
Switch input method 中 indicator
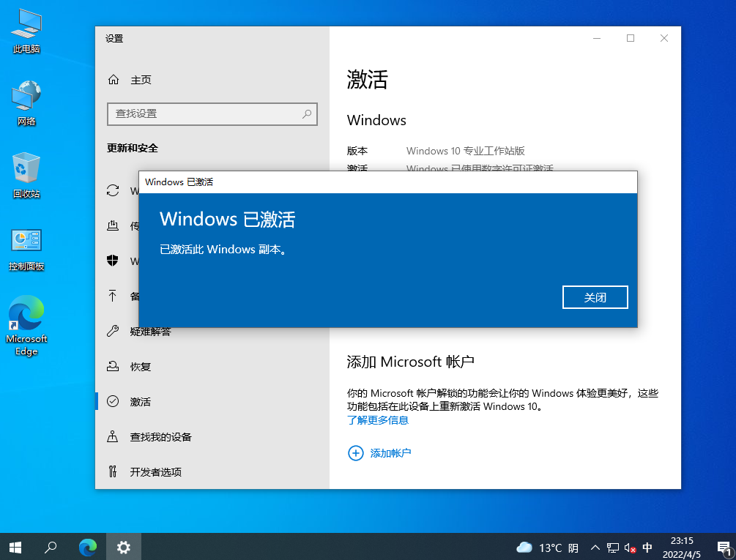[x=647, y=548]
